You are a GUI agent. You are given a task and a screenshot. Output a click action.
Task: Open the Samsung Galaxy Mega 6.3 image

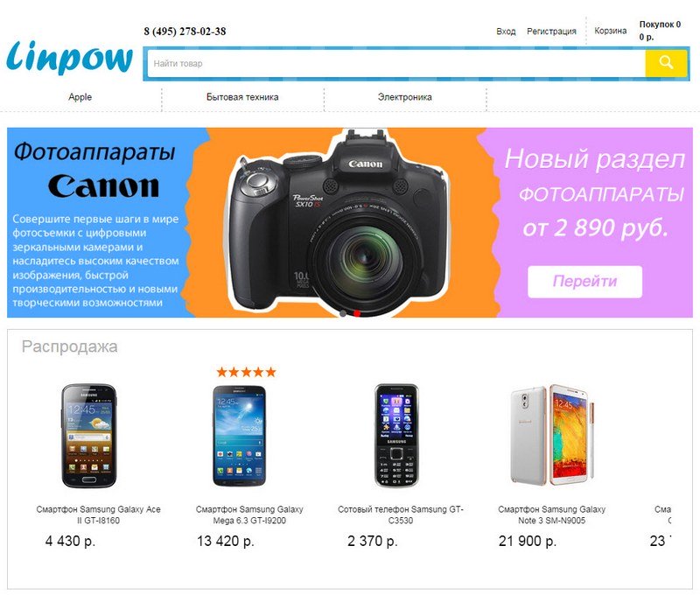[239, 436]
